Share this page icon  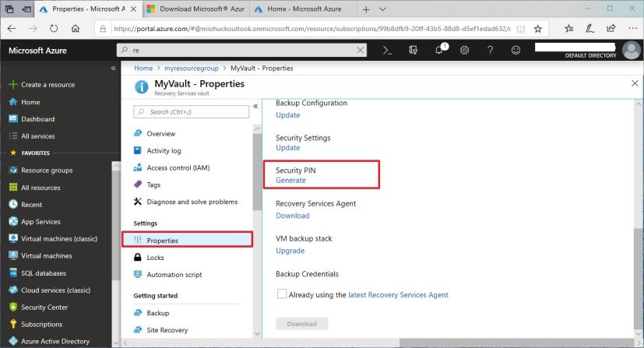coord(611,28)
